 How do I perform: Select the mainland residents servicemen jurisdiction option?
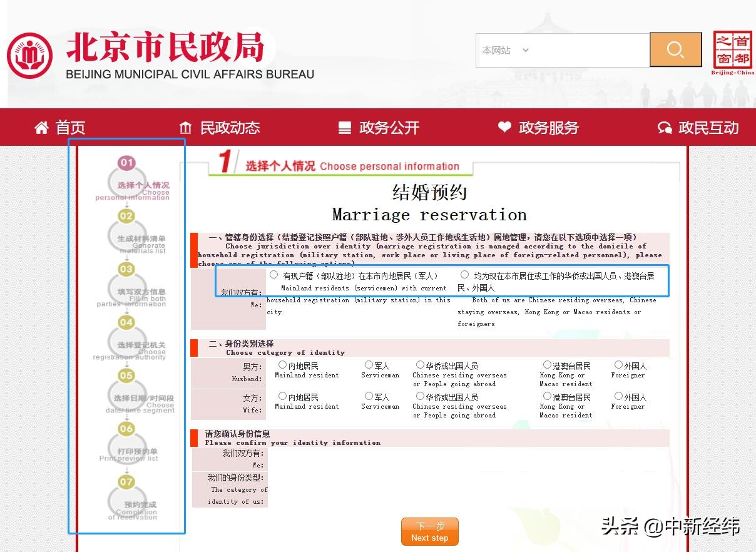click(273, 274)
